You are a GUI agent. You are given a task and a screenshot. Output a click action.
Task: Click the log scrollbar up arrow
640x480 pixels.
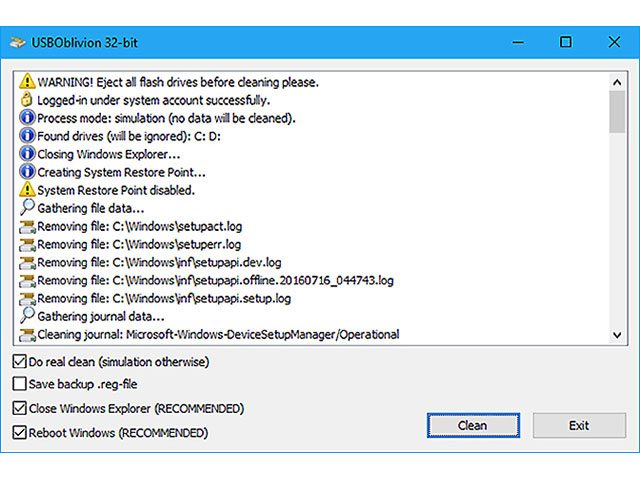coord(617,79)
